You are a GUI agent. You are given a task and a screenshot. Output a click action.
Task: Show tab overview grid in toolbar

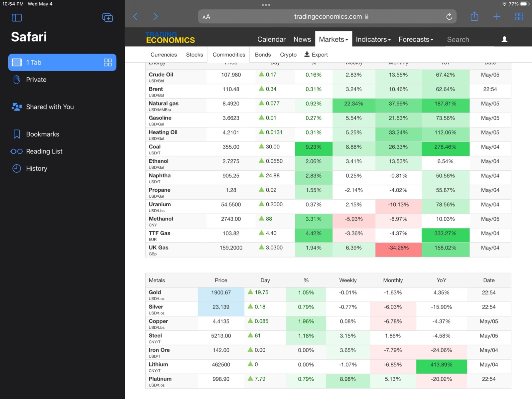[x=519, y=17]
